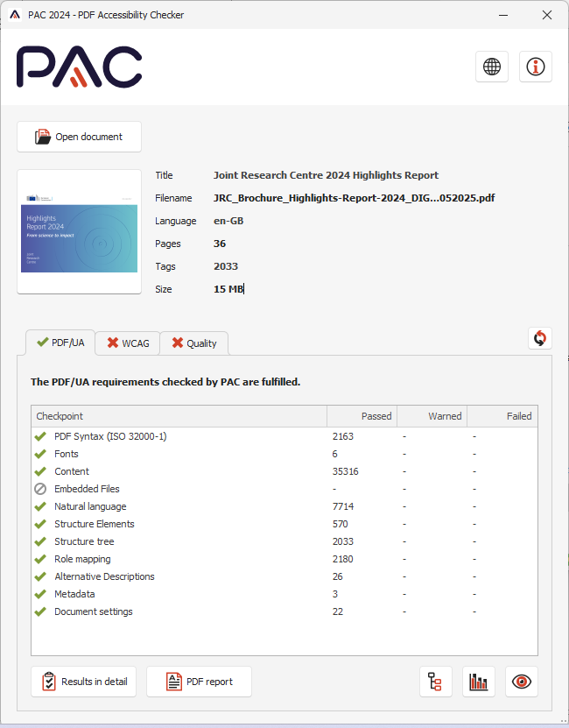Viewport: 569px width, 728px height.
Task: Click the green checkmark beside Structure Elements
Action: [40, 524]
